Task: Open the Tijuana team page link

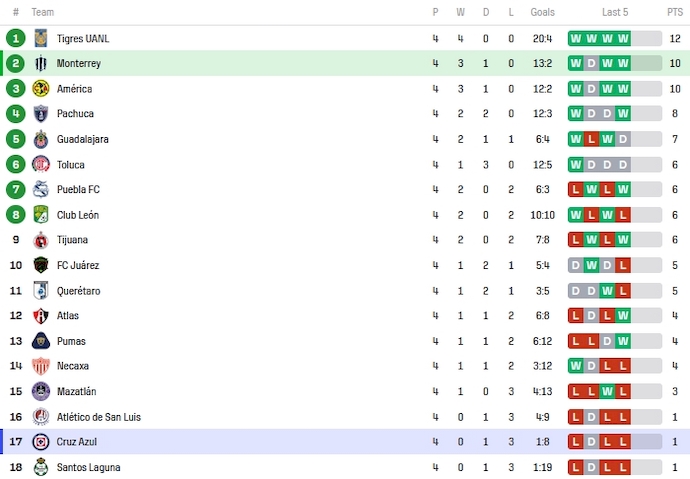Action: (x=72, y=240)
